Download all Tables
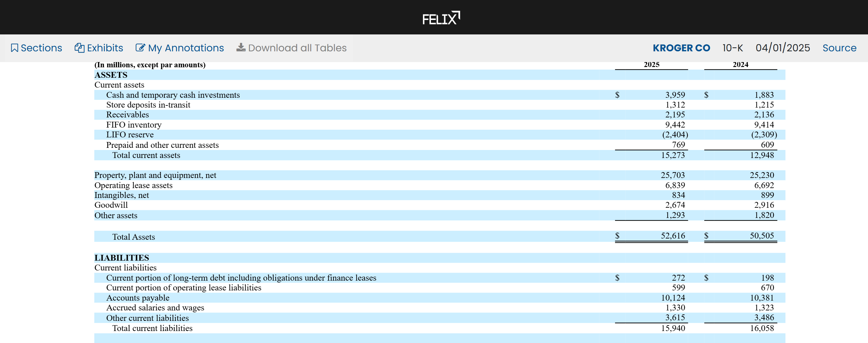The height and width of the screenshot is (343, 868). pyautogui.click(x=297, y=48)
